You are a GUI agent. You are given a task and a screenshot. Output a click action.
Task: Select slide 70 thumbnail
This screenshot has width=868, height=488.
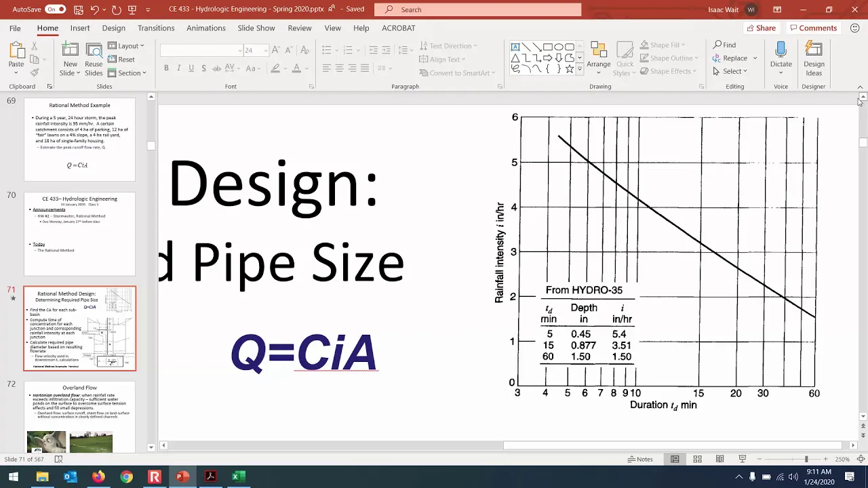coord(80,234)
